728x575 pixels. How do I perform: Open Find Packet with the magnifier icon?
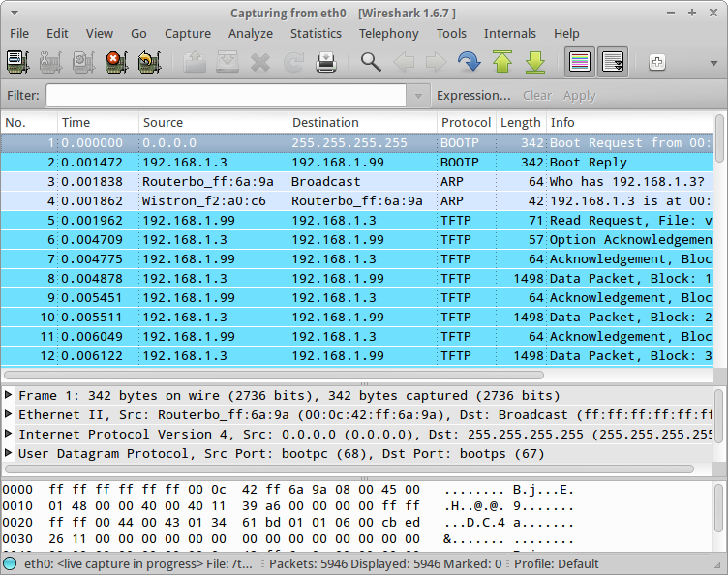pyautogui.click(x=371, y=62)
